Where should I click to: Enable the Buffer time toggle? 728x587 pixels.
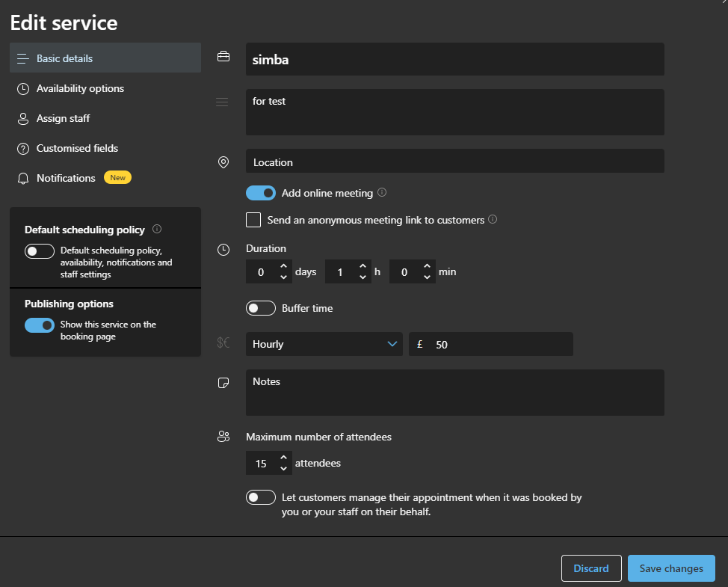coord(260,308)
